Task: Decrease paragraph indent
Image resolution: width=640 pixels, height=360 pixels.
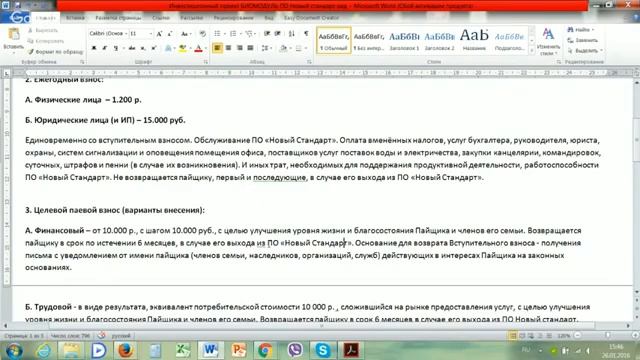Action: (x=267, y=33)
